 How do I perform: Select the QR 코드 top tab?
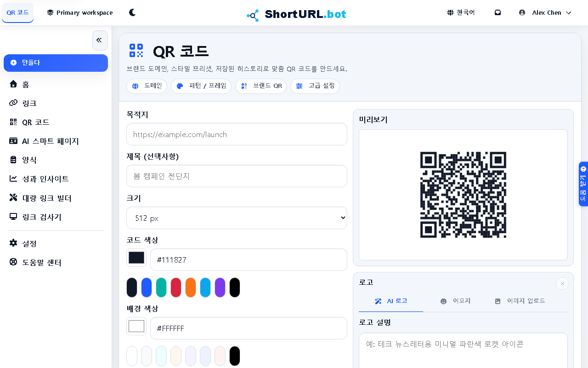point(18,12)
